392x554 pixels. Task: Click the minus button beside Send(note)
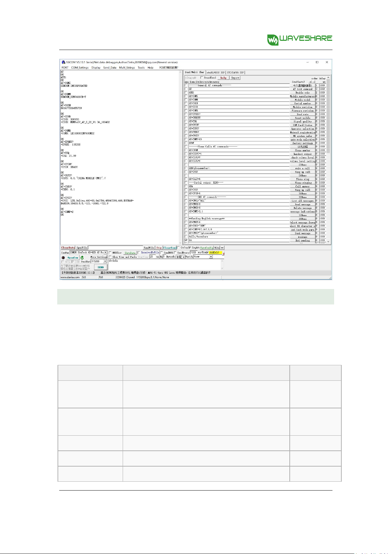313,82
